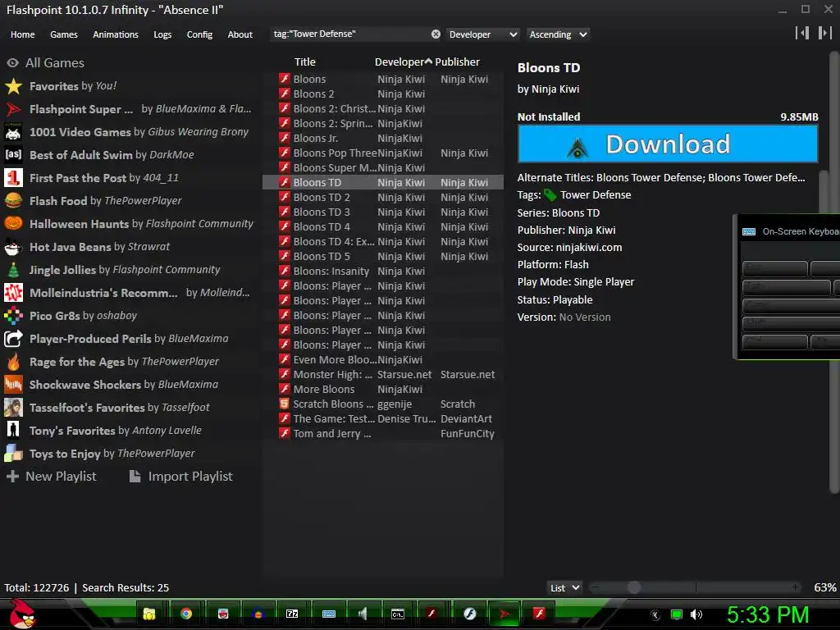
Task: Open 7-Zip from the taskbar
Action: click(x=292, y=614)
